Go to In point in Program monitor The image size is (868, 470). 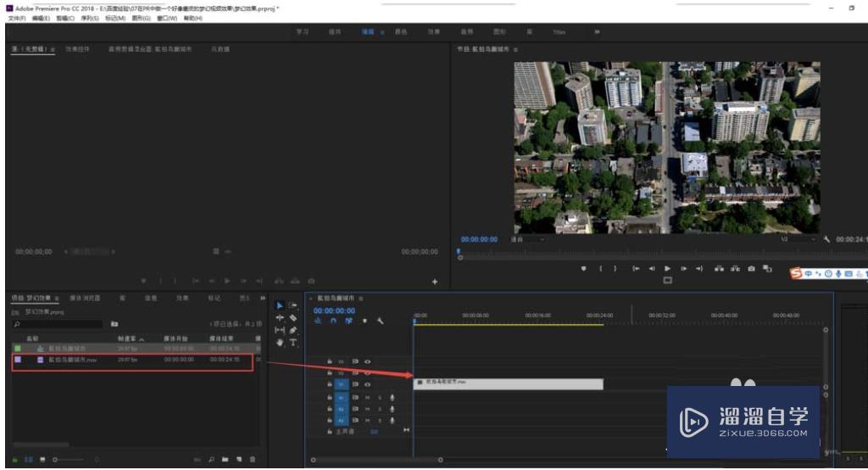click(636, 268)
